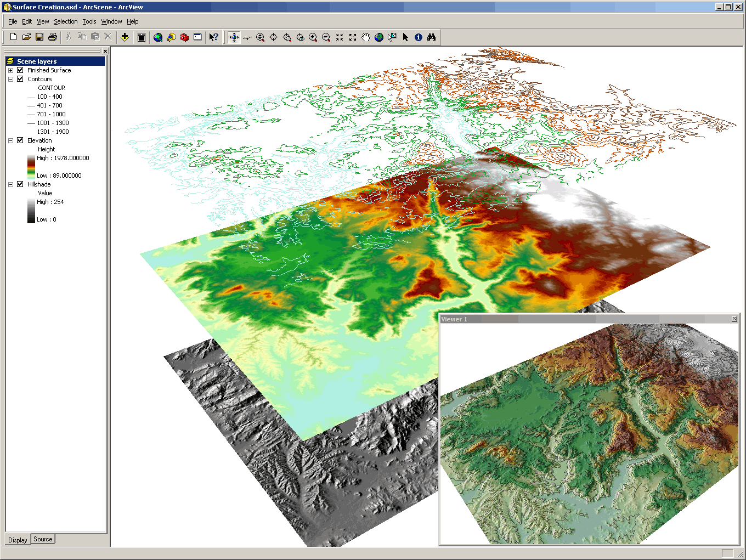Open the Find binoculars tool
This screenshot has width=746, height=560.
[x=432, y=37]
